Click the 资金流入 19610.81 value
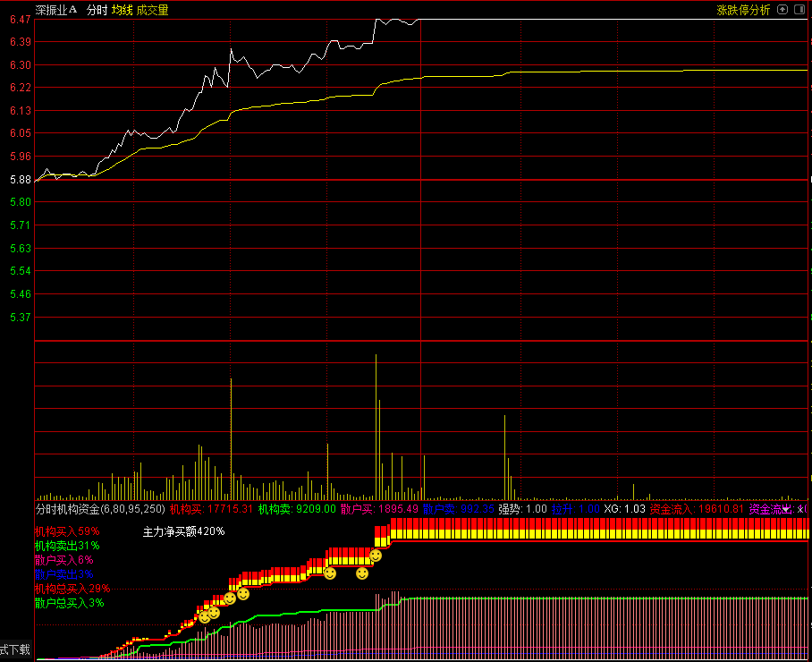Screen dimensions: 812x662 [697, 509]
